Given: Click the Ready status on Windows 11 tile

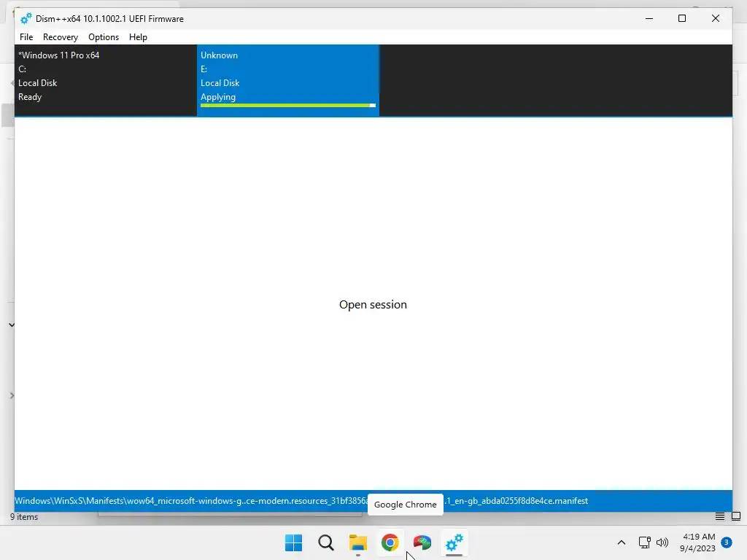Looking at the screenshot, I should click(x=30, y=97).
